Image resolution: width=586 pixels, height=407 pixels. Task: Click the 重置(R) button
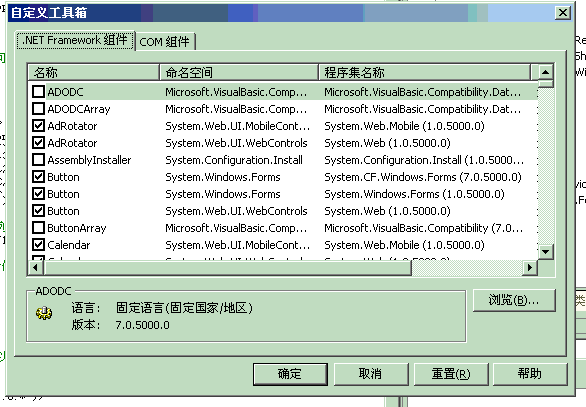(x=451, y=374)
